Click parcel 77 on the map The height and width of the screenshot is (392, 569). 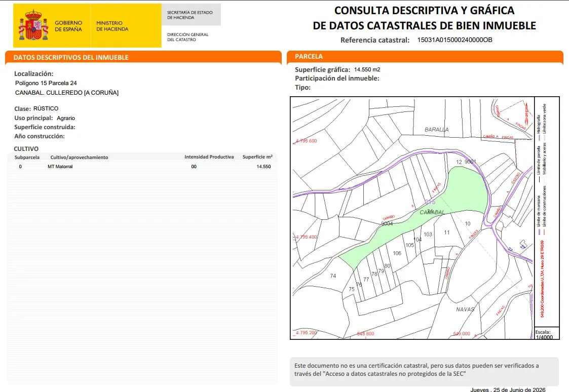pyautogui.click(x=366, y=280)
